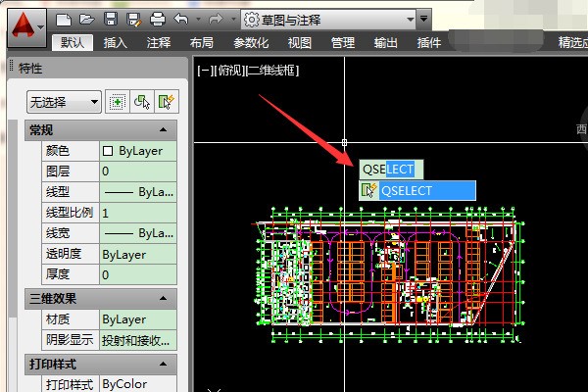The width and height of the screenshot is (588, 392).
Task: Click the Print icon in toolbar
Action: [158, 19]
